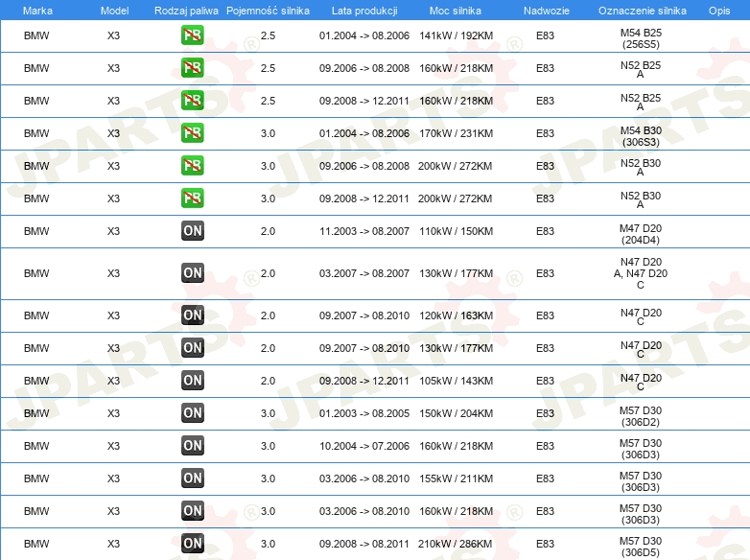Select the 105kW / 143KM power cell
The image size is (750, 560).
(x=456, y=381)
